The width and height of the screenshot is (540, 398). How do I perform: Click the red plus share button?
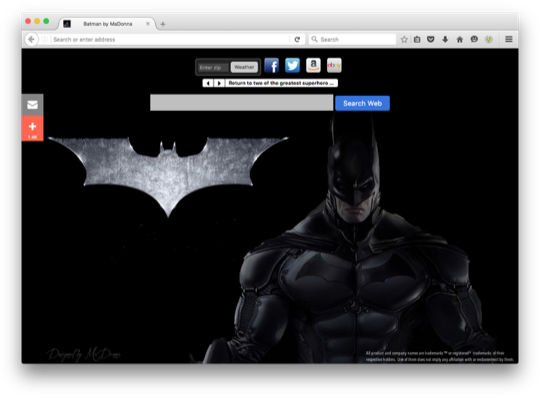tap(32, 128)
